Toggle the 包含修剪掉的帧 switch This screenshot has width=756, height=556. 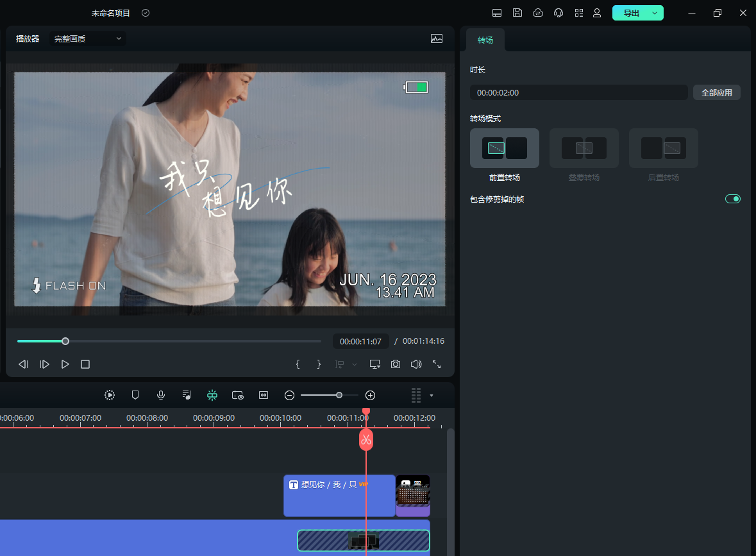(x=732, y=199)
